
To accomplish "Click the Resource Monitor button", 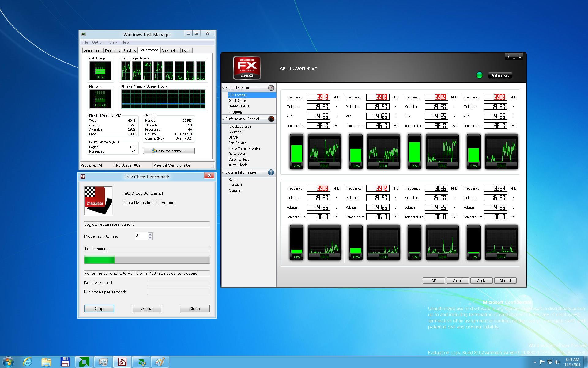I will (169, 151).
